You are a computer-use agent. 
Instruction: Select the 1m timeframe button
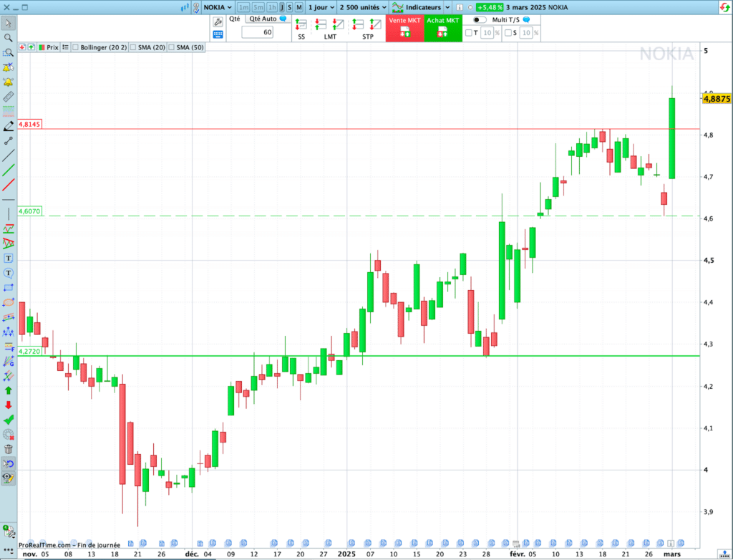tap(243, 7)
